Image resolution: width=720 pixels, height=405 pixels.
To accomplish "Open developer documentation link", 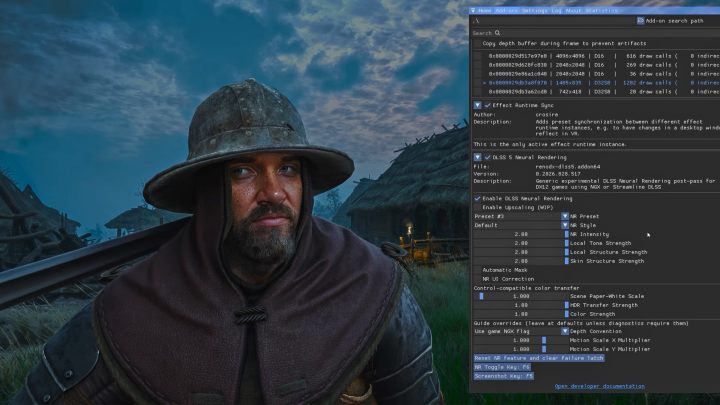I will coord(599,386).
